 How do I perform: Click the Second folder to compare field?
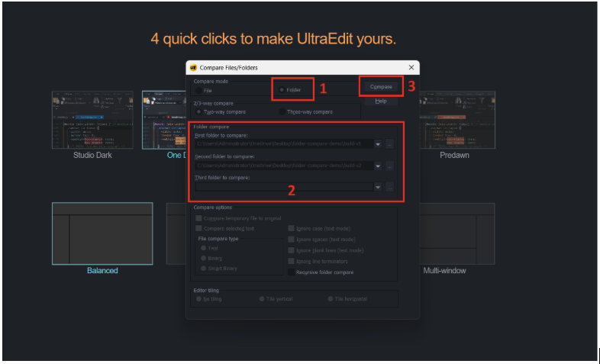[284, 166]
